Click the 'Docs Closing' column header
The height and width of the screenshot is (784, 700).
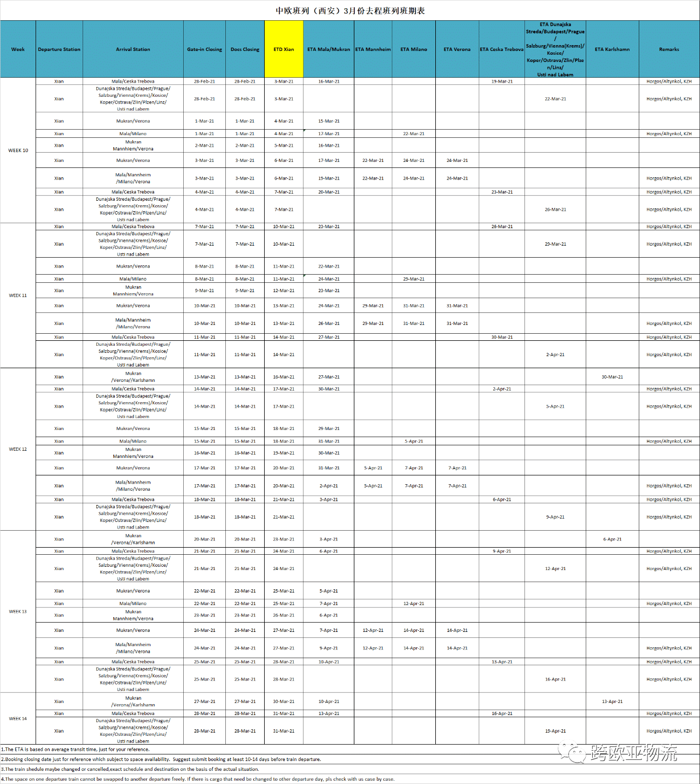[x=245, y=49]
